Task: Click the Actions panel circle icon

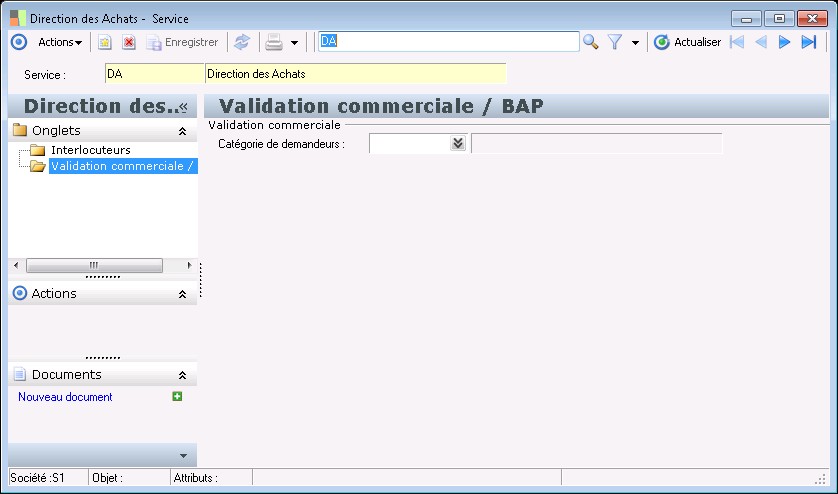Action: point(20,293)
